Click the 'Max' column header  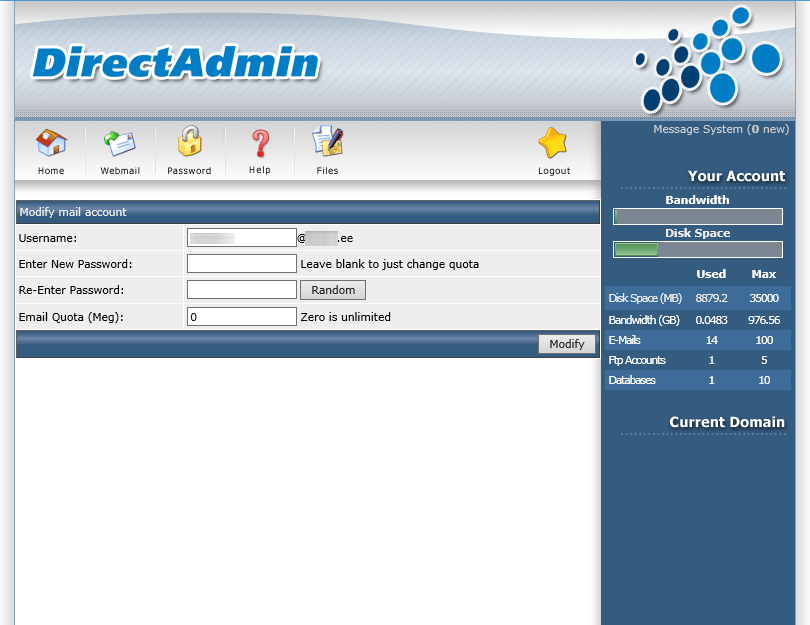[764, 274]
